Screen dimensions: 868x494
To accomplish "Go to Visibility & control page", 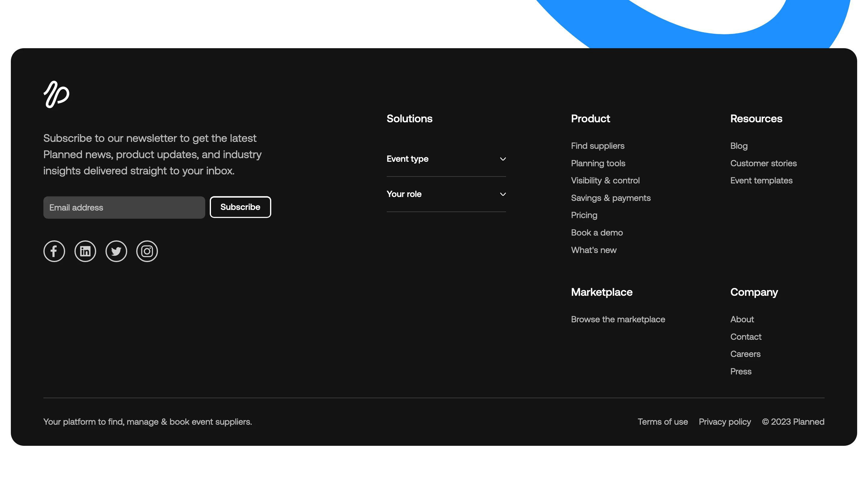I will tap(605, 180).
